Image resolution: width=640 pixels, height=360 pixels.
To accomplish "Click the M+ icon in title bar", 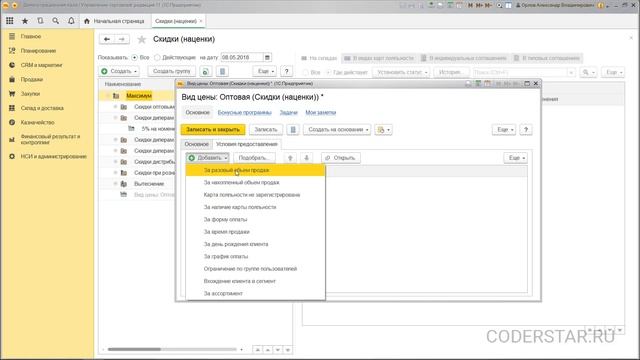I will (479, 5).
